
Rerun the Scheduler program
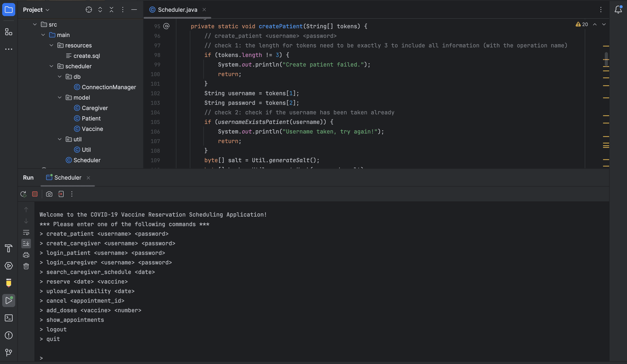(x=23, y=194)
